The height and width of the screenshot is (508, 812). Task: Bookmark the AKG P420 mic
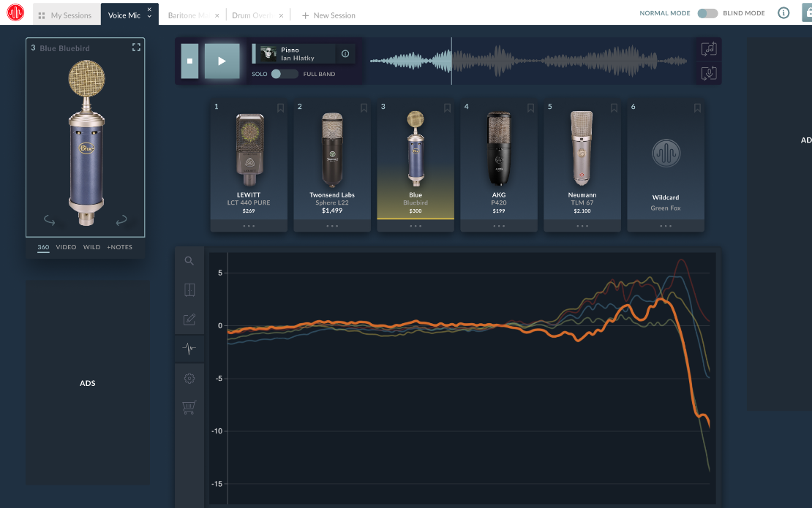tap(530, 108)
